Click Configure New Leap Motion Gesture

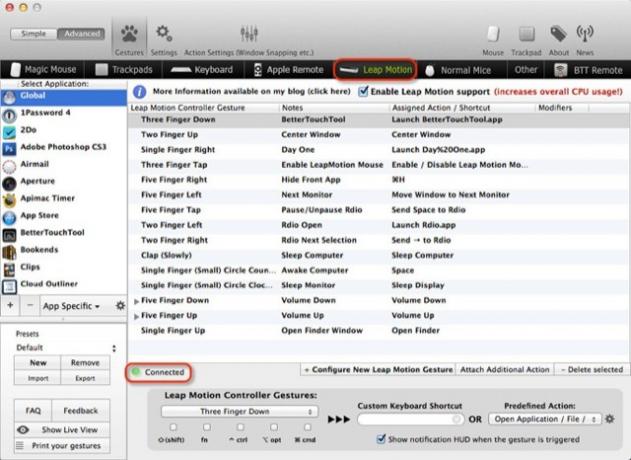(x=378, y=369)
